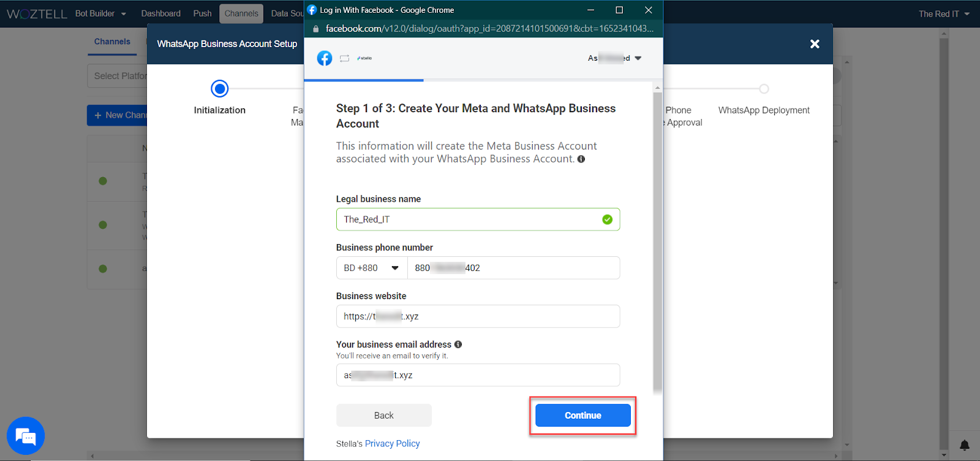
Task: Click the New Channel button
Action: point(118,115)
